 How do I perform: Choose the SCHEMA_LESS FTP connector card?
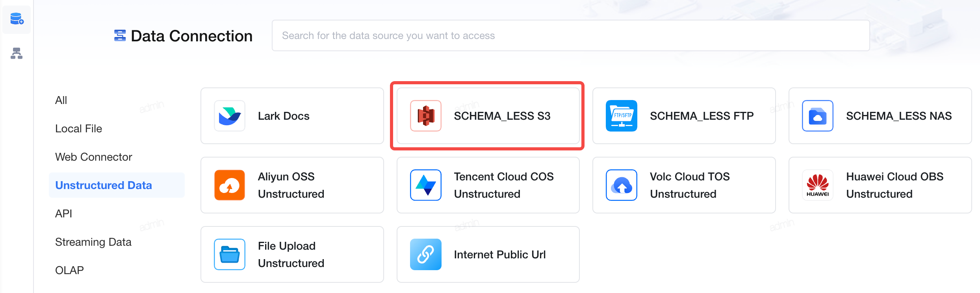[684, 116]
